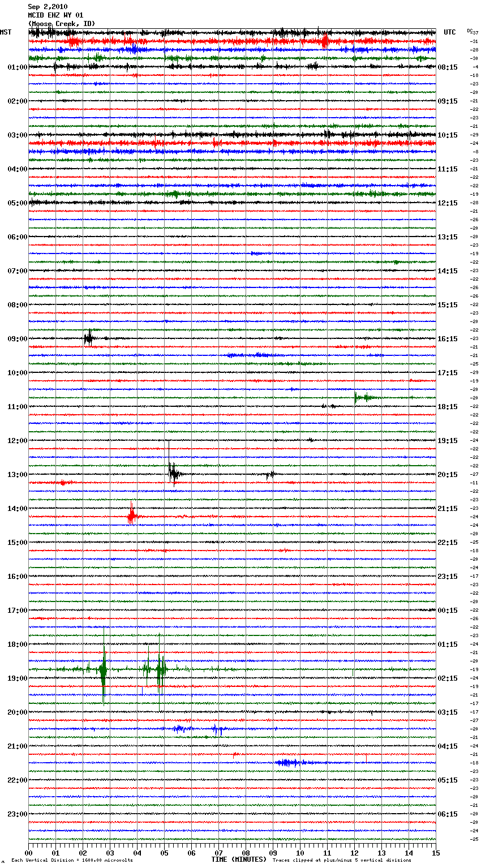Select the "MST" timezone label
The width and height of the screenshot is (481, 868).
6,32
